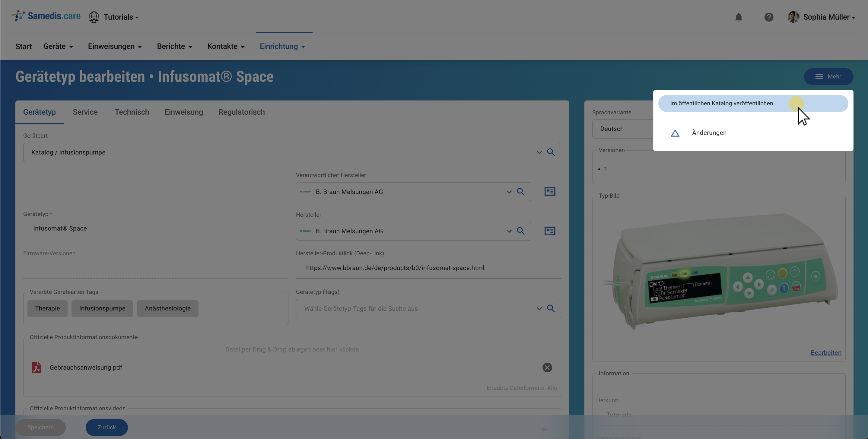The width and height of the screenshot is (868, 439).
Task: Open the help question mark icon
Action: (769, 17)
